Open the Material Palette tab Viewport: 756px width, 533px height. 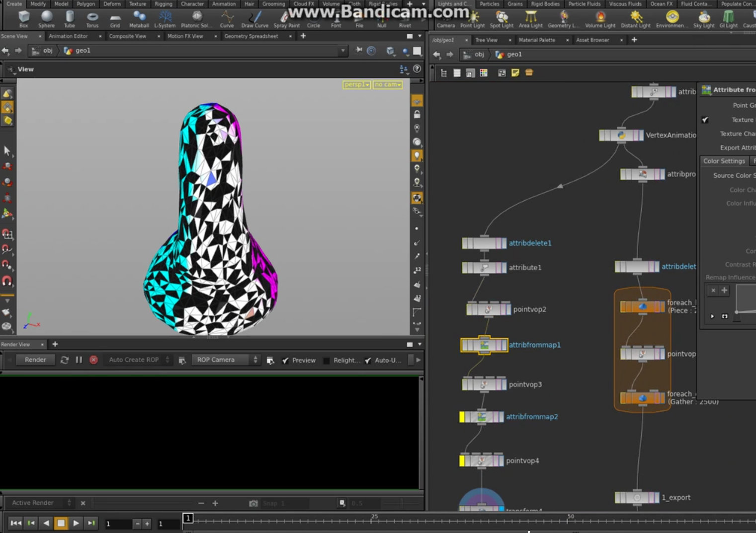536,40
